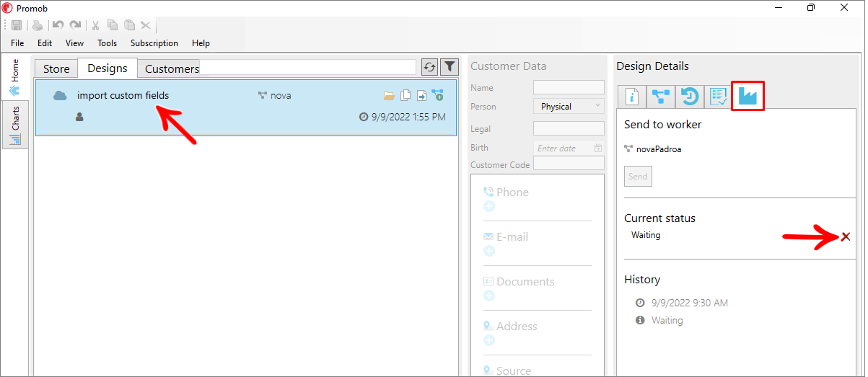The height and width of the screenshot is (377, 868).
Task: Refresh the designs list
Action: click(x=429, y=67)
